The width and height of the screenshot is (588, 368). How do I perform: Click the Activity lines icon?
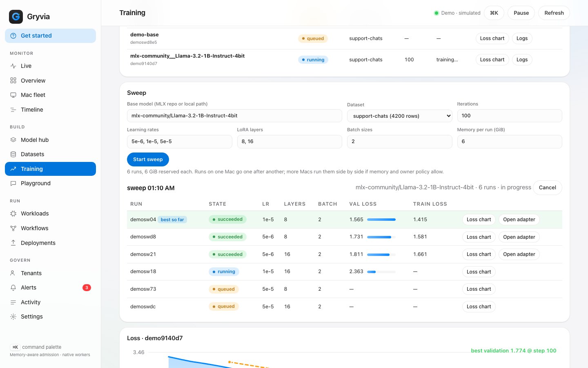pyautogui.click(x=13, y=302)
